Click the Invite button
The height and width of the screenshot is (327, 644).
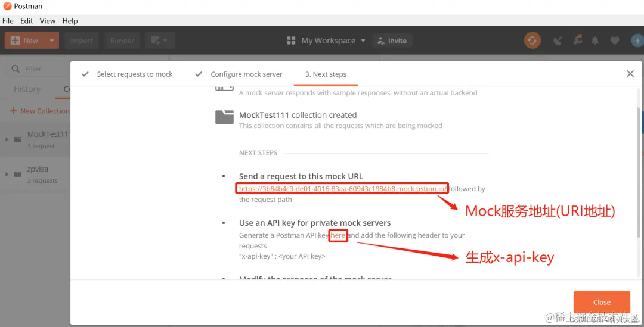click(392, 41)
